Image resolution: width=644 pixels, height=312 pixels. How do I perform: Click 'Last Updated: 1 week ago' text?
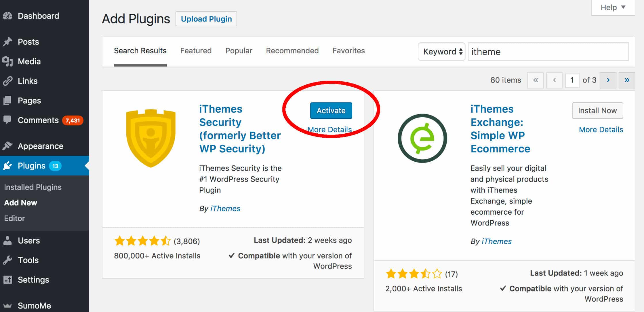coord(577,273)
